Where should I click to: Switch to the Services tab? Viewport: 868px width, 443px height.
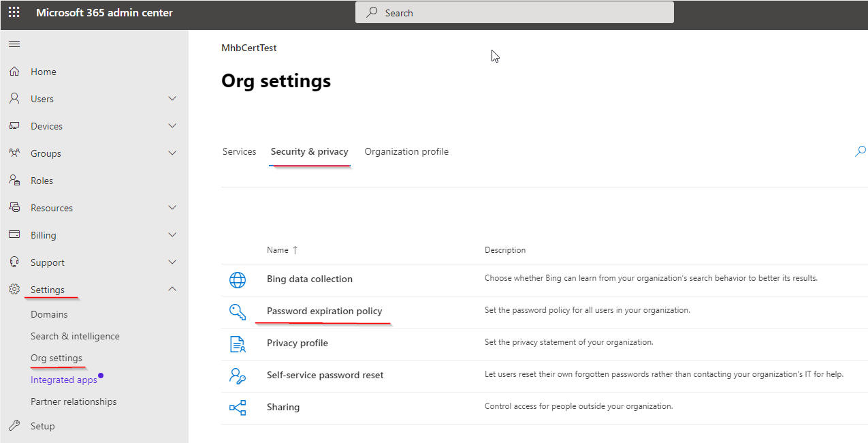239,151
